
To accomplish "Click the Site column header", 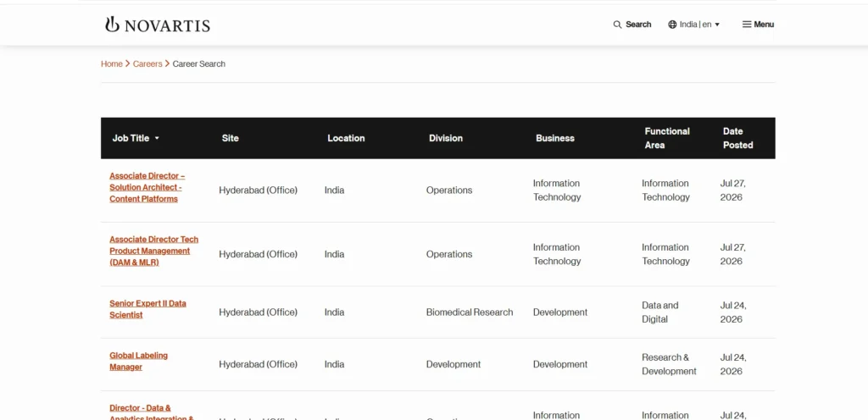I will click(x=231, y=138).
